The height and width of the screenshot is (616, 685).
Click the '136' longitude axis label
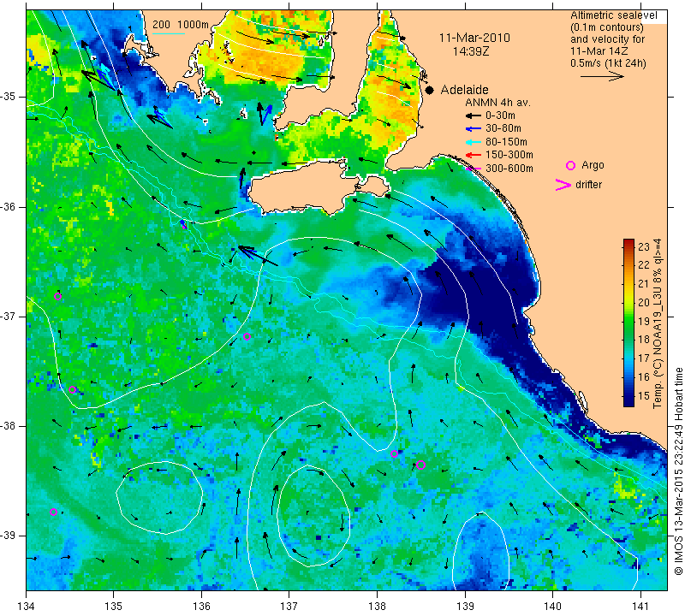[x=201, y=606]
